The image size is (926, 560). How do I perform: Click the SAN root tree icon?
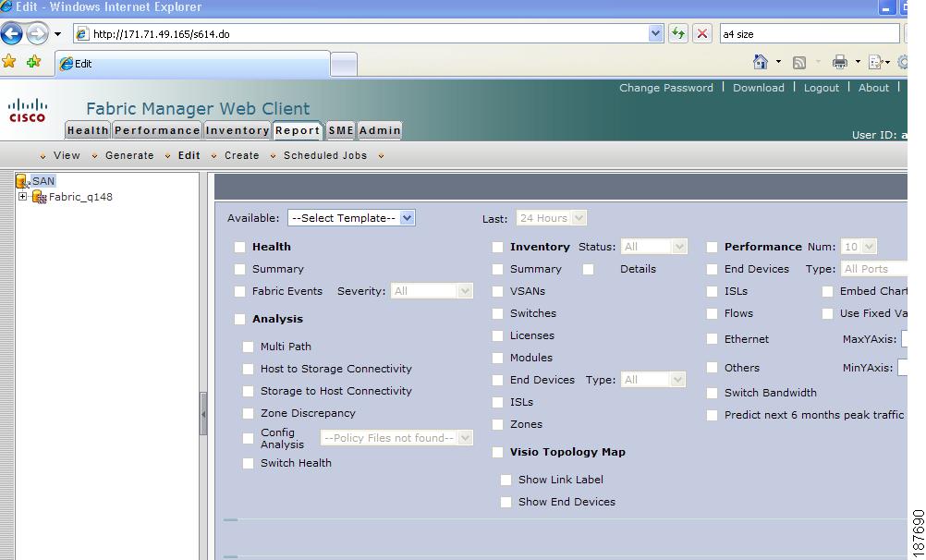22,181
